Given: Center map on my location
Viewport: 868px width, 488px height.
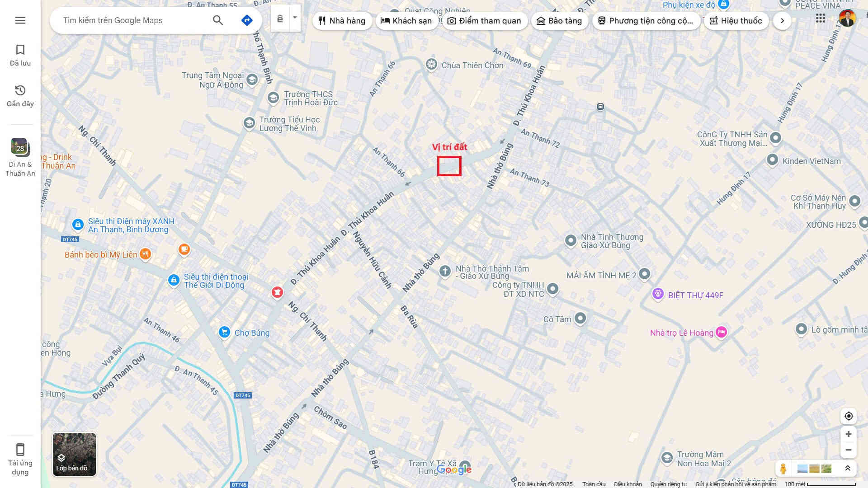Looking at the screenshot, I should click(x=849, y=416).
